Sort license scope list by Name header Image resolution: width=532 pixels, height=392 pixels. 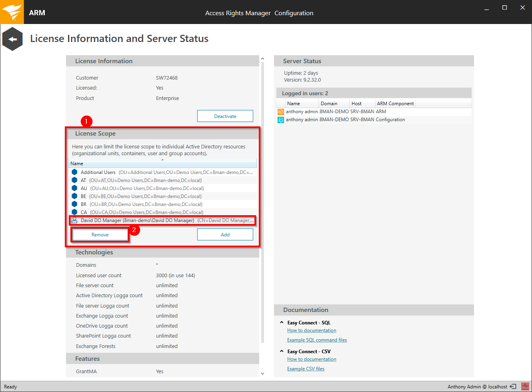(x=162, y=163)
